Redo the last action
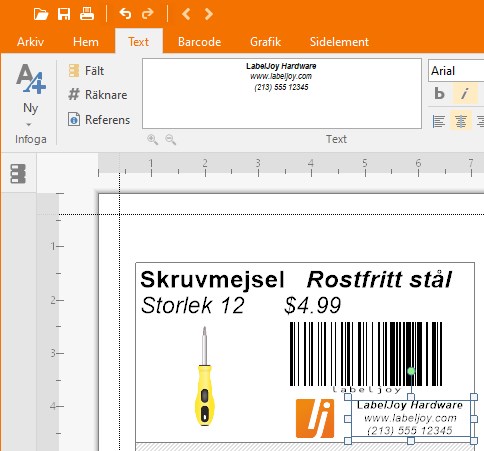The width and height of the screenshot is (484, 451). (x=147, y=14)
